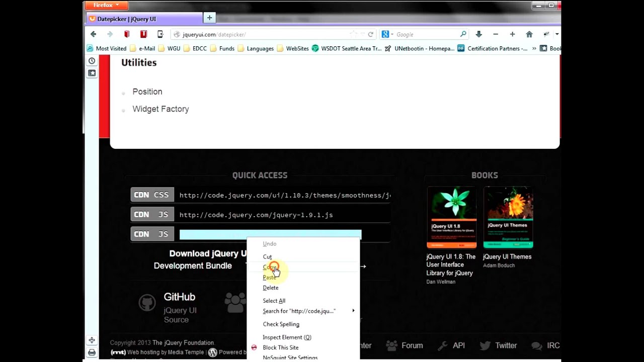Expand Search for "http://code.jqu..." submenu
The image size is (644, 362).
point(303,311)
